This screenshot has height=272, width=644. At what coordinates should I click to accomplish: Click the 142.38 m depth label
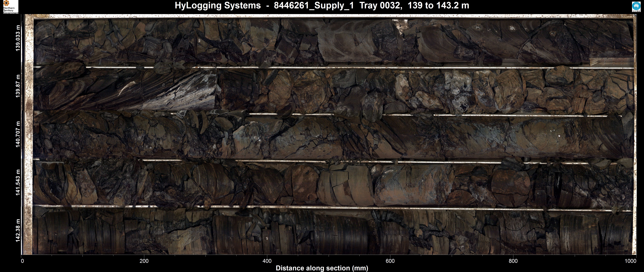click(x=18, y=230)
